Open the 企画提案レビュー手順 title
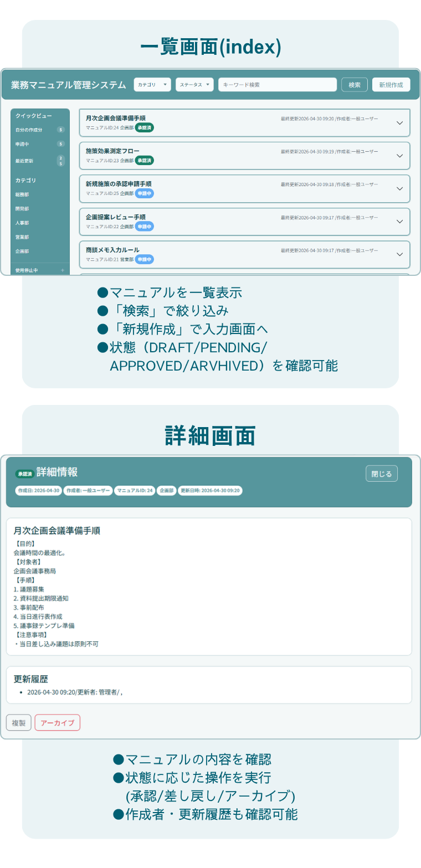Screen dimensions: 421x868 coord(115,217)
